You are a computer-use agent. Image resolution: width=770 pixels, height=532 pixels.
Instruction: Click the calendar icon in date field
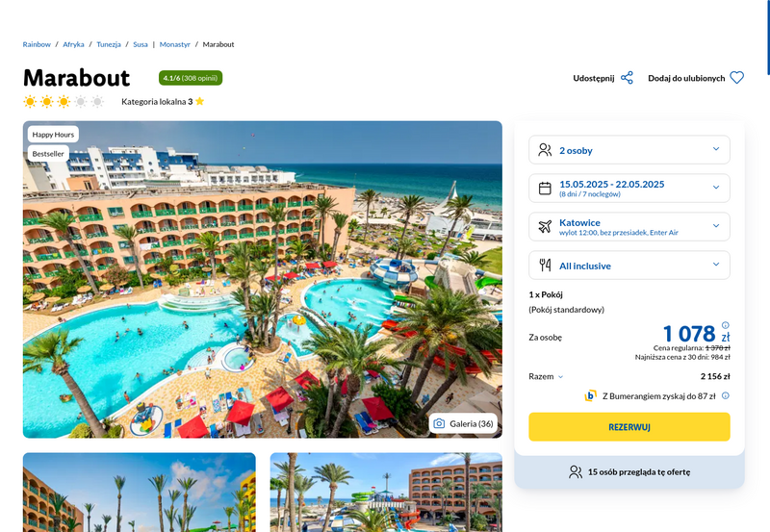(545, 188)
